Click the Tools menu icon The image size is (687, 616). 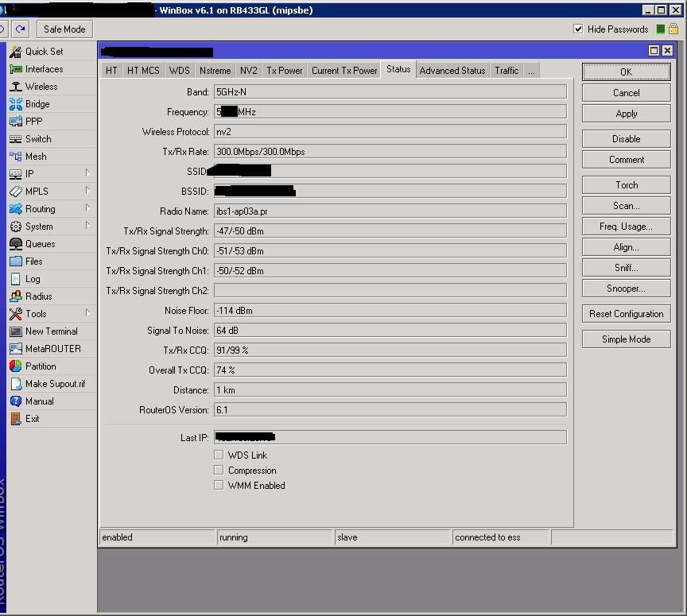point(16,314)
